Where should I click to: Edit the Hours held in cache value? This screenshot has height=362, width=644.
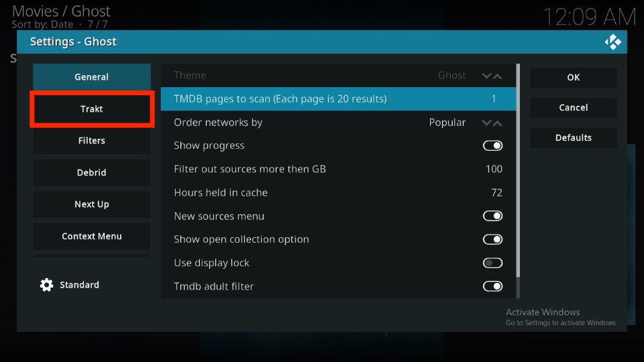tap(496, 192)
